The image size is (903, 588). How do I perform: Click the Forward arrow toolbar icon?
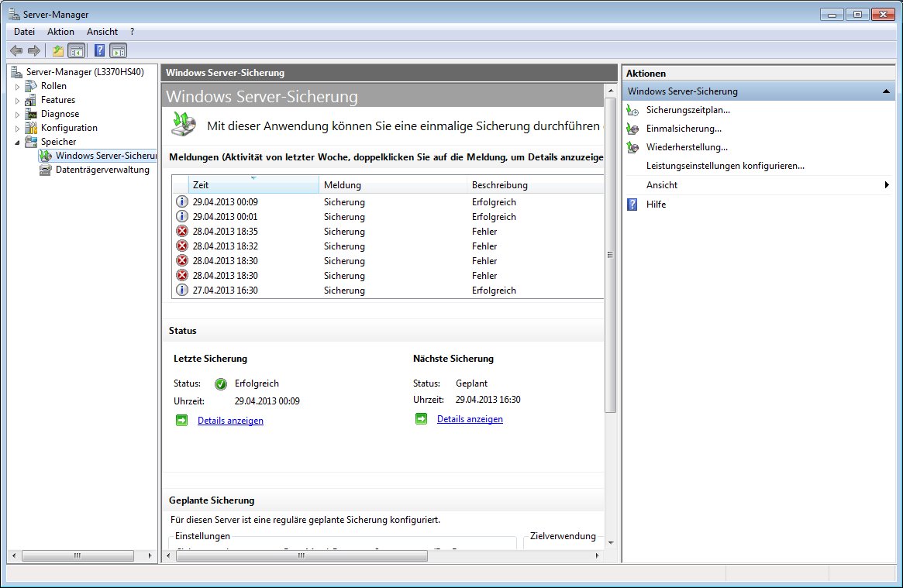tap(34, 50)
